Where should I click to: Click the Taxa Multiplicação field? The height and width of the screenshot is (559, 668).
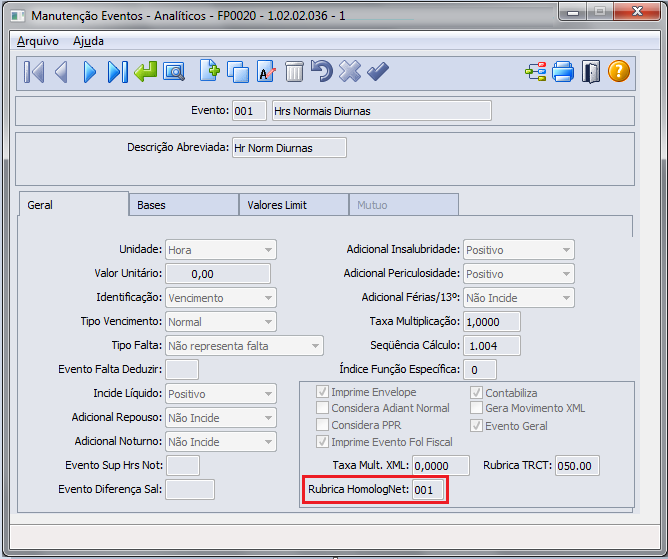(492, 322)
